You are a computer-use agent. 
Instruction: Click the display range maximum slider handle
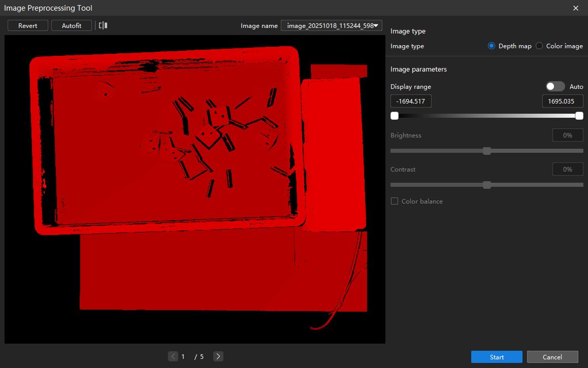pos(579,116)
